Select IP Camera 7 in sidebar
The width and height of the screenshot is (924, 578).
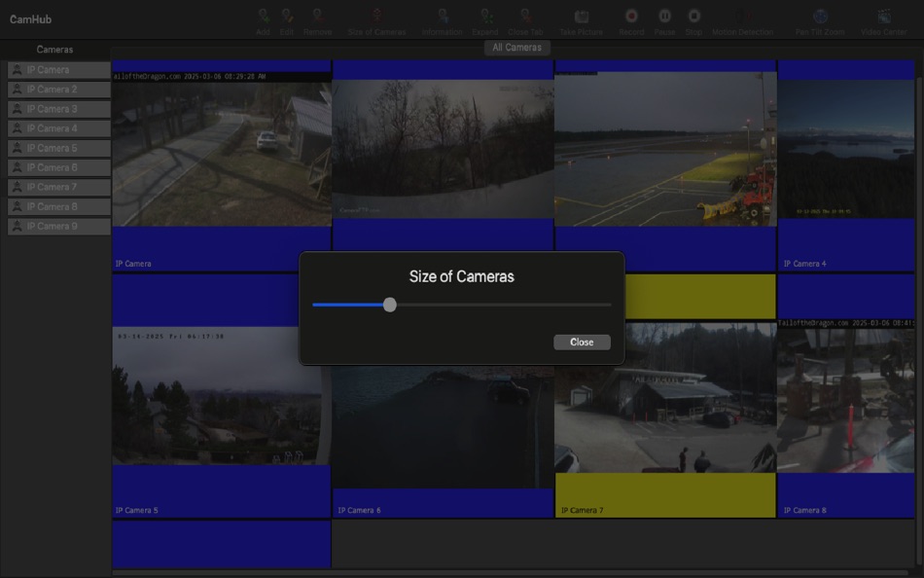59,187
